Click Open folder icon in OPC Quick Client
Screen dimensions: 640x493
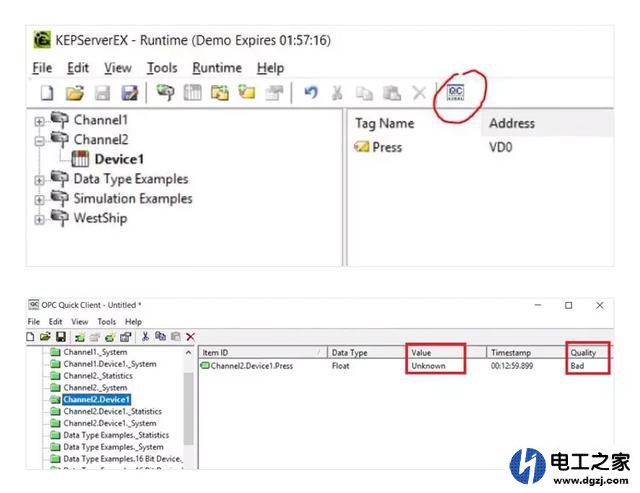(45, 337)
